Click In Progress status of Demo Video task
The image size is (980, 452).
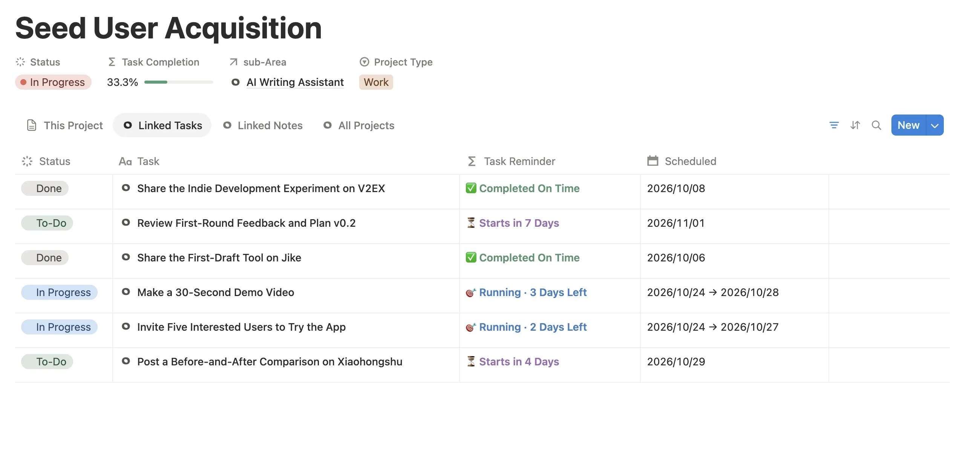(59, 292)
